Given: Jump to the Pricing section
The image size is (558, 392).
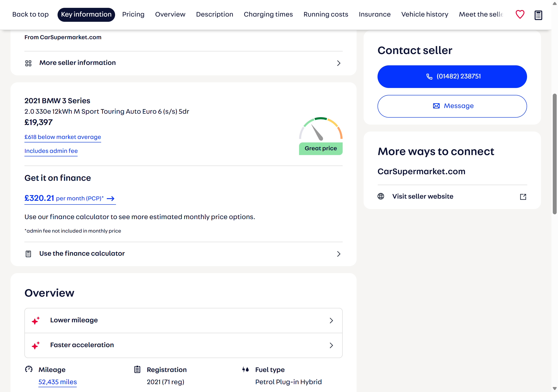Looking at the screenshot, I should coord(133,15).
